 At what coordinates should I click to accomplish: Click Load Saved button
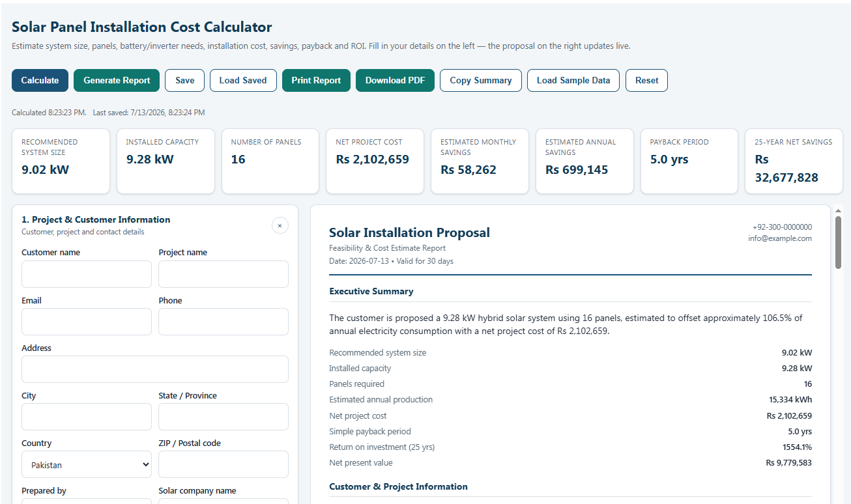pos(243,80)
